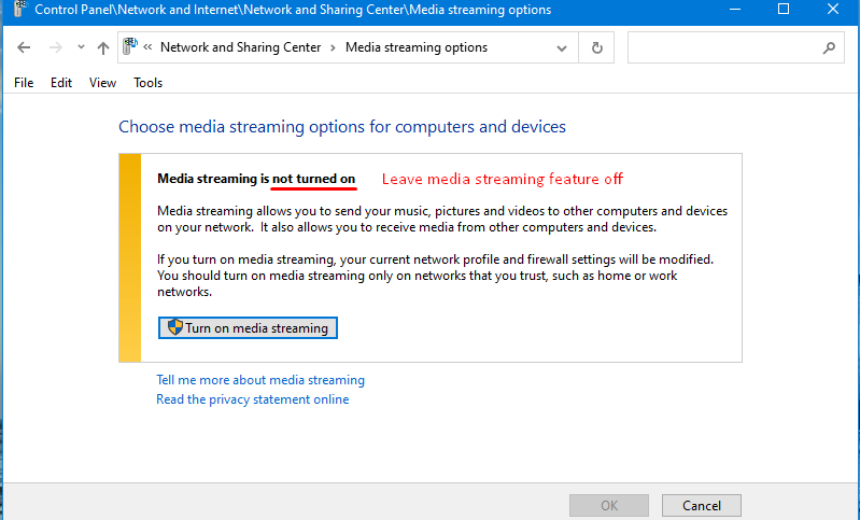This screenshot has height=520, width=860.
Task: Open the Tools menu
Action: [148, 83]
